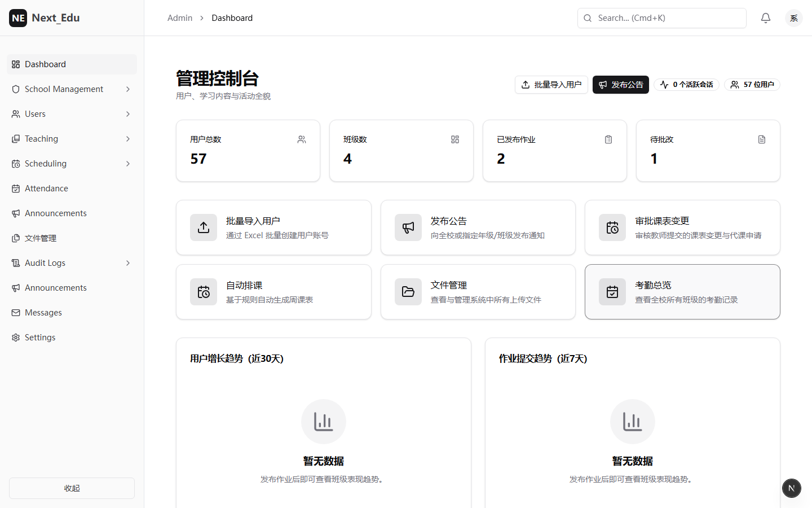Click the calendar-check icon on 考勤总览 card

pyautogui.click(x=612, y=292)
